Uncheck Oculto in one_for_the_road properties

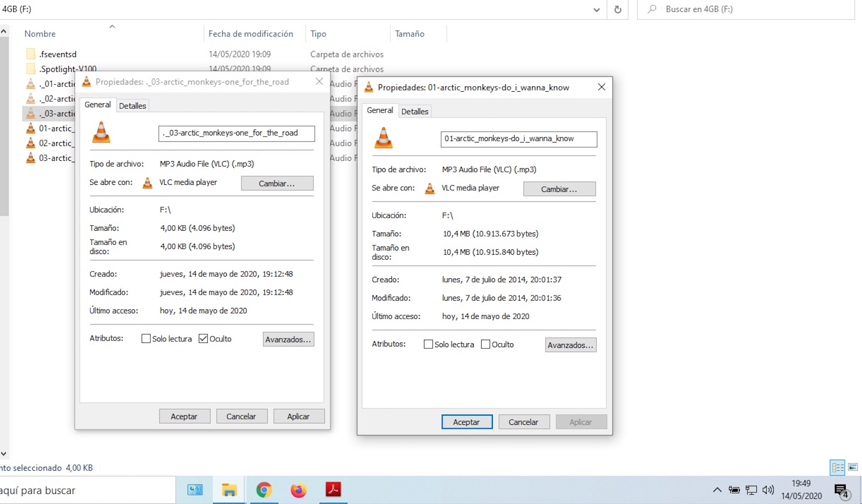pyautogui.click(x=203, y=339)
